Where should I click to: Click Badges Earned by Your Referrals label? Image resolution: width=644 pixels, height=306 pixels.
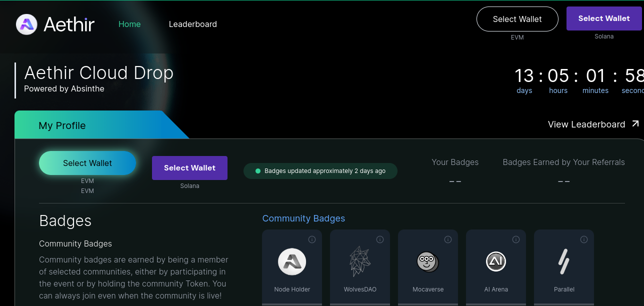tap(563, 162)
